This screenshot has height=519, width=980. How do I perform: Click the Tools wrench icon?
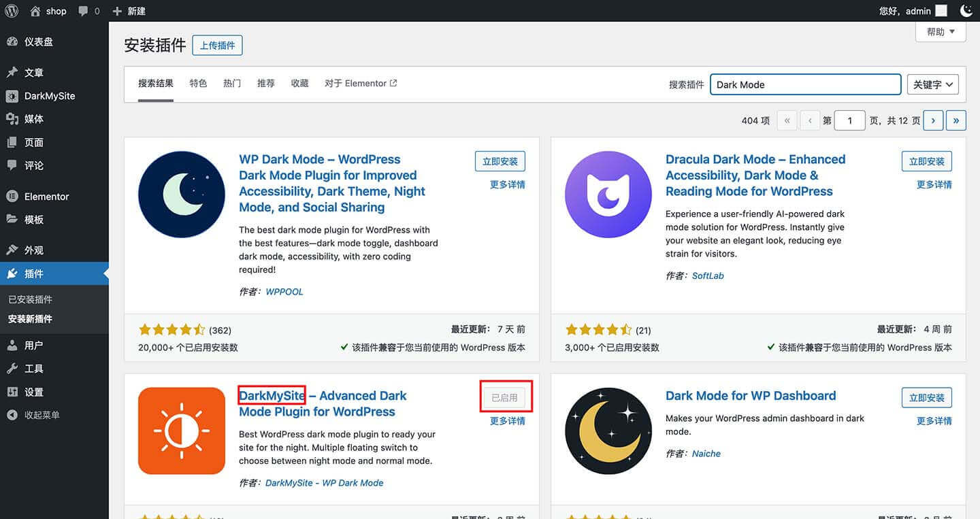point(12,369)
